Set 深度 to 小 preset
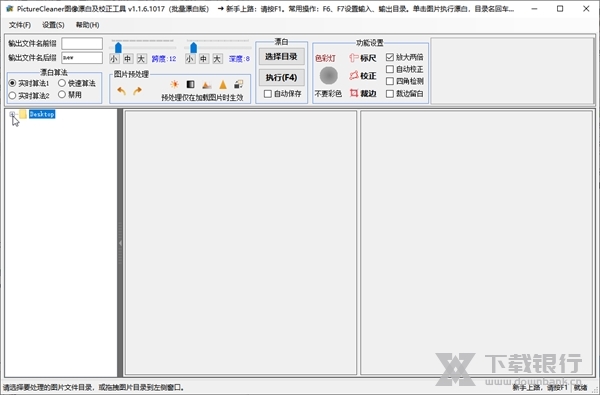Viewport: 600px width, 395px height. (x=190, y=59)
